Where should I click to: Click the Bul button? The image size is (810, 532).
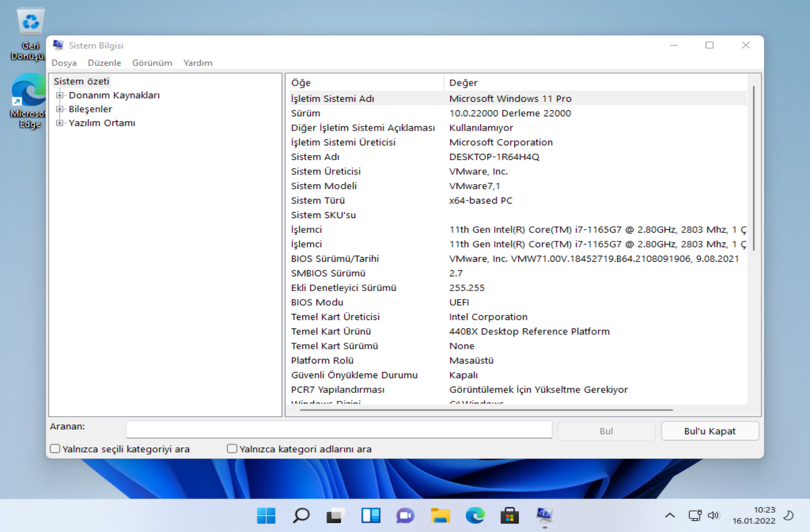pos(606,431)
